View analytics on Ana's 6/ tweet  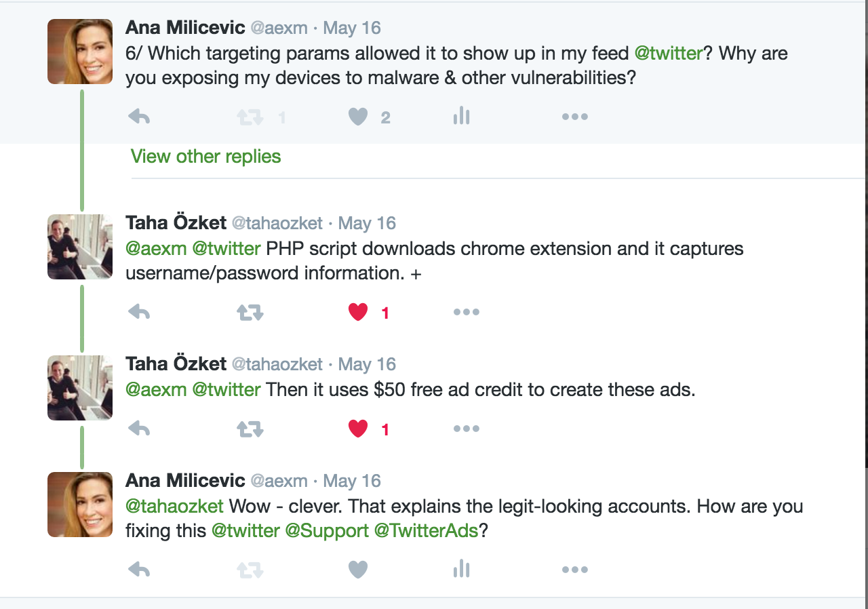pyautogui.click(x=462, y=116)
